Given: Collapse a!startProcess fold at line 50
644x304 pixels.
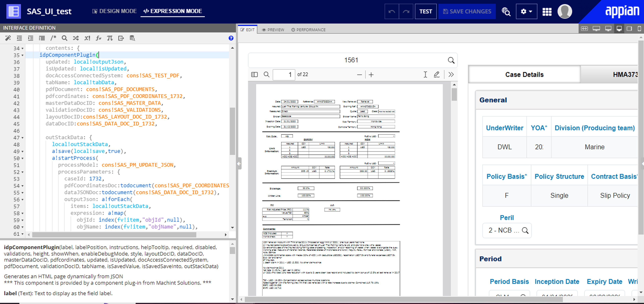Looking at the screenshot, I should pos(22,159).
